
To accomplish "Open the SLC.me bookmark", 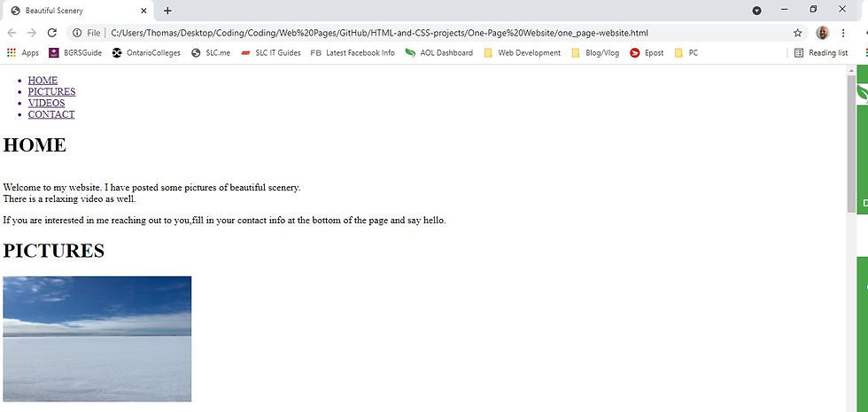I will pyautogui.click(x=211, y=52).
